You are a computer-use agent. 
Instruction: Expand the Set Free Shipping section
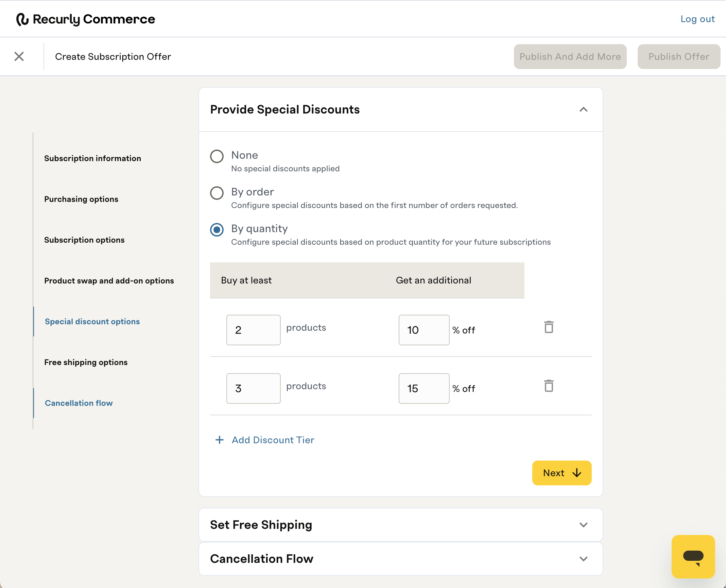coord(583,525)
